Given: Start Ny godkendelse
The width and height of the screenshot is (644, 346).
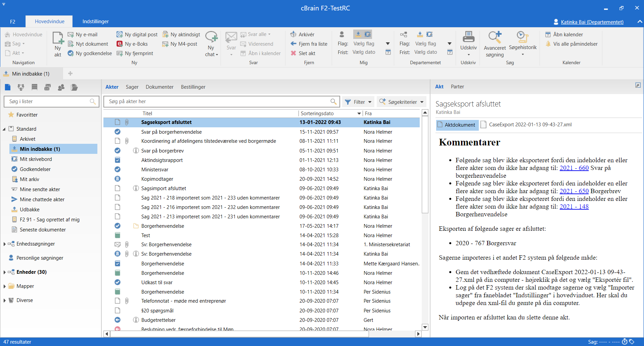Looking at the screenshot, I should coord(90,53).
